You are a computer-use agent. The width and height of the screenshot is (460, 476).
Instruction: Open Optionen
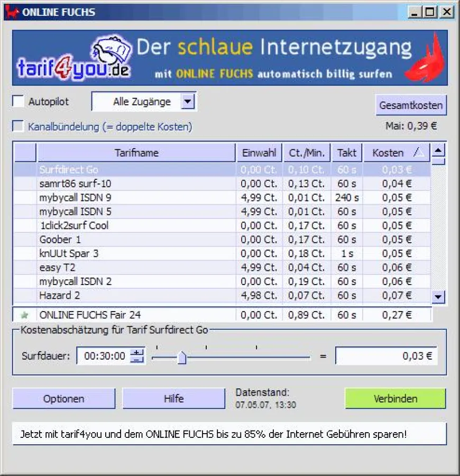(x=63, y=398)
